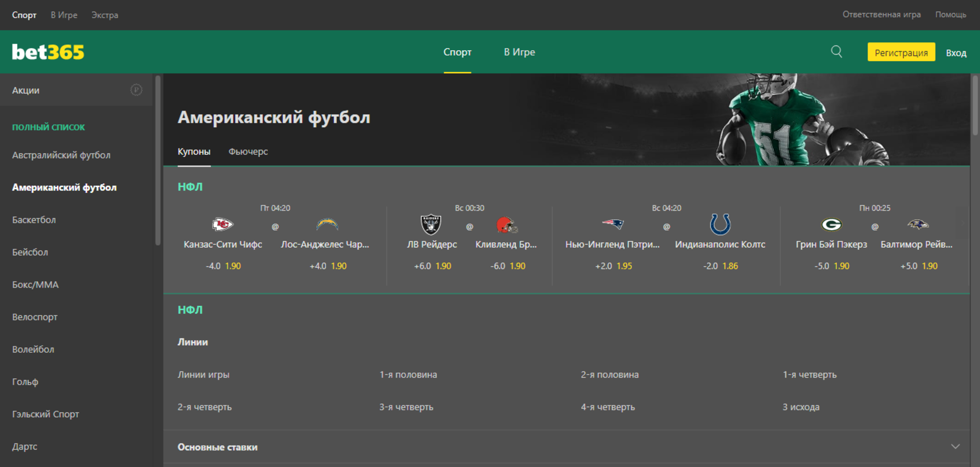
Task: Click the Cleveland Browns helmet logo
Action: click(506, 225)
